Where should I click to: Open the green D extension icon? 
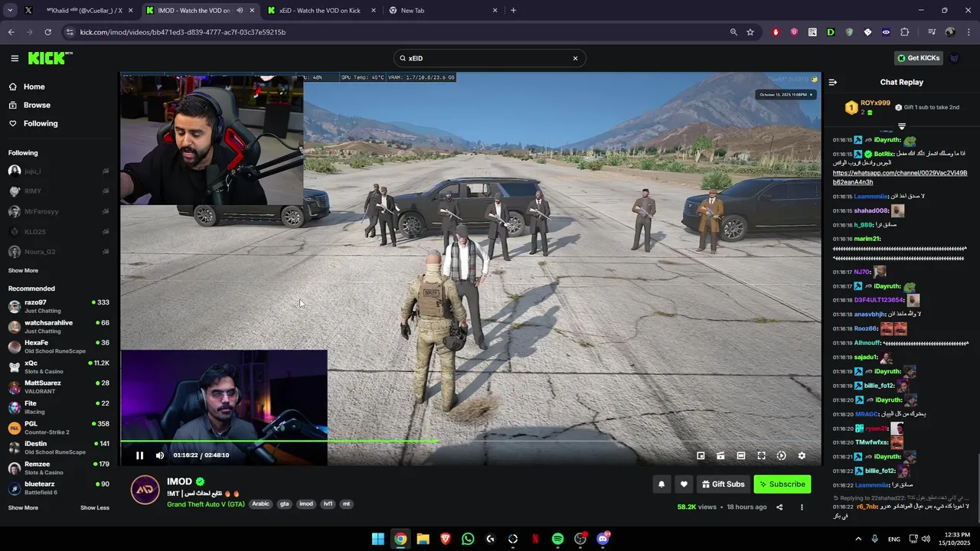831,32
